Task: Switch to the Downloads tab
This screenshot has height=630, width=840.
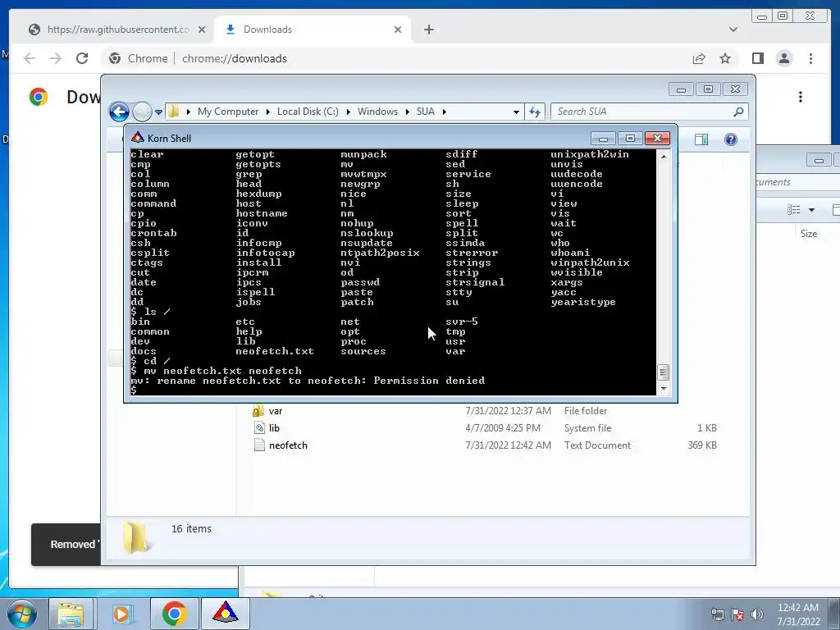Action: [x=313, y=30]
